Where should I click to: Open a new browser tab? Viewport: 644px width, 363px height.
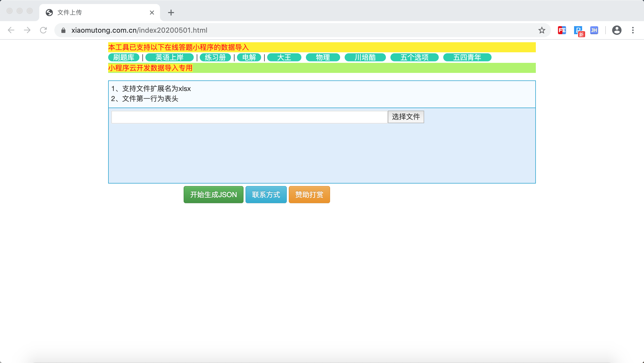[x=171, y=13]
